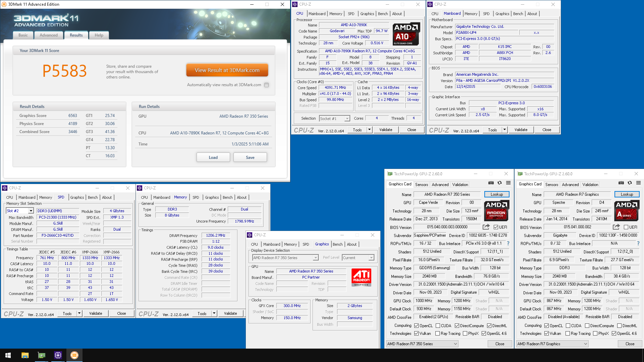Screen dimensions: 644x362
Task: Click title bar icon of CPU-Z SPD window
Action: 5,188
